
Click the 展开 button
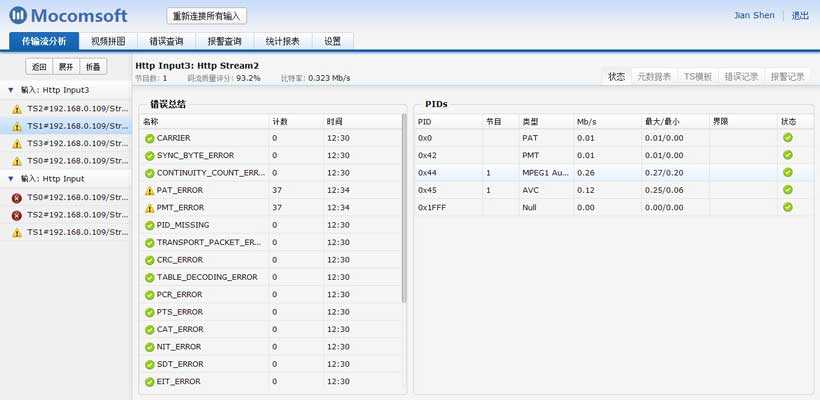(66, 66)
